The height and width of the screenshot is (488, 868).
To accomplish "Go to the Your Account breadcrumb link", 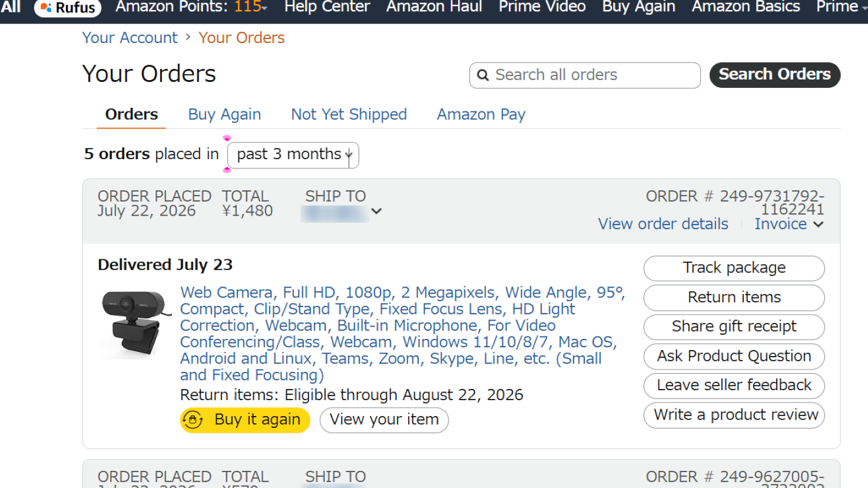I will [x=130, y=38].
